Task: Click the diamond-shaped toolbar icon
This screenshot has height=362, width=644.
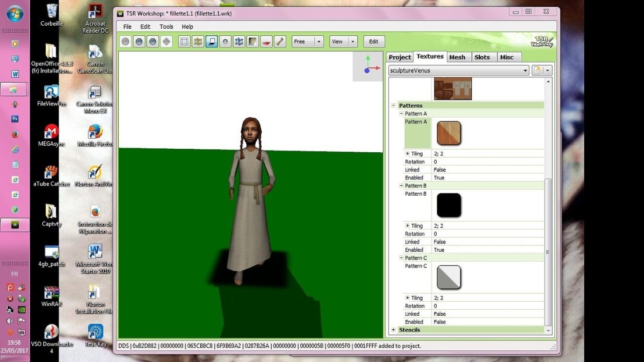Action: (166, 42)
